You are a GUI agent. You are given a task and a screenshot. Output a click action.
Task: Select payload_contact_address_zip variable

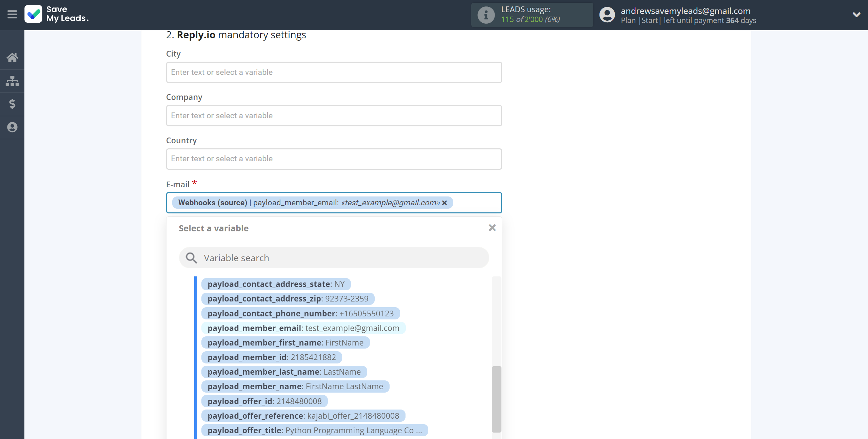[288, 298]
